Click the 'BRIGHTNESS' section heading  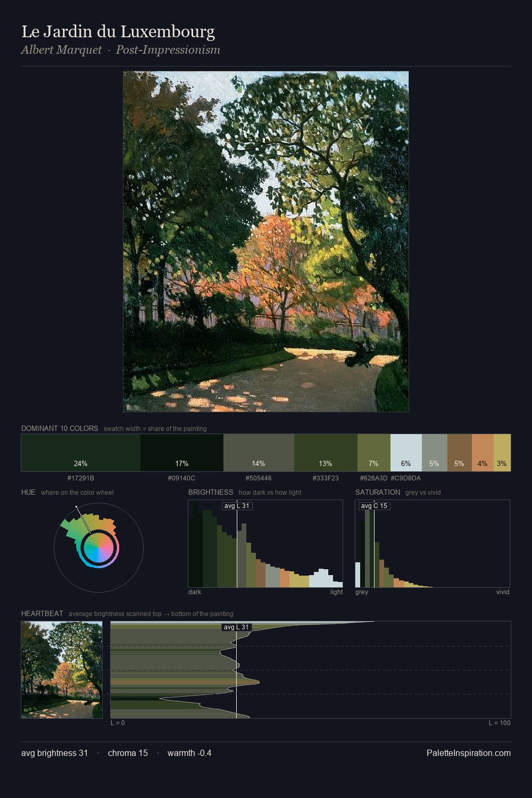211,492
